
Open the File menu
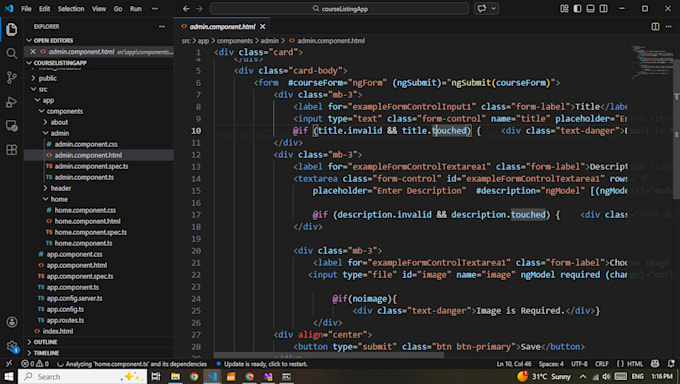click(26, 9)
